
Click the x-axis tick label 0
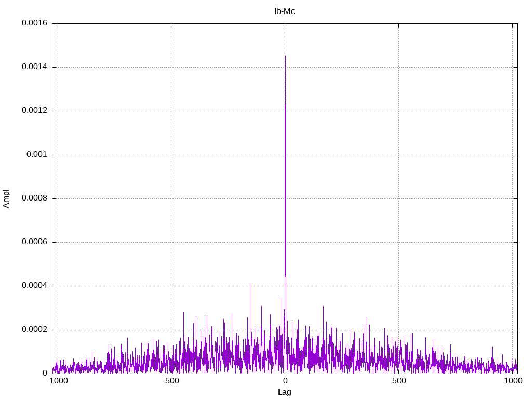click(285, 381)
